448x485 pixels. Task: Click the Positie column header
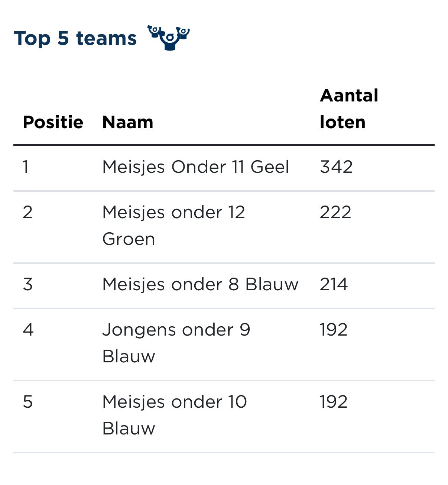(53, 122)
